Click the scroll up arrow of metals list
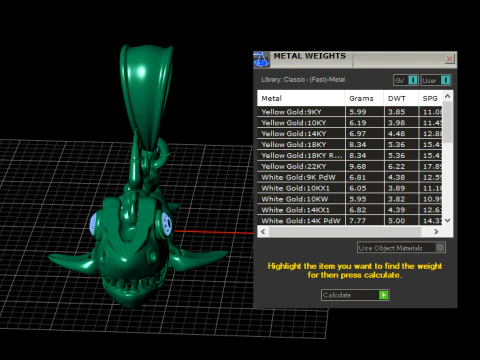The image size is (480, 360). [x=447, y=96]
